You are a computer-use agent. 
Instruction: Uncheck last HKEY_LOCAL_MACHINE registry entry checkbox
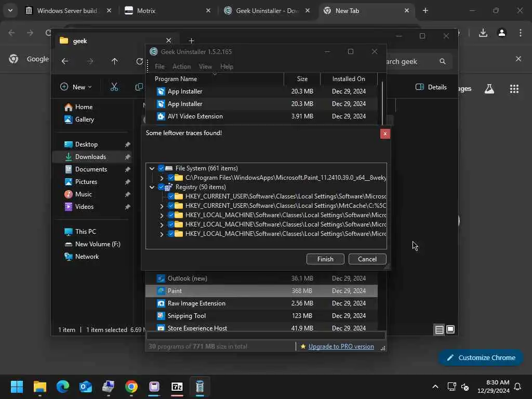tap(170, 234)
